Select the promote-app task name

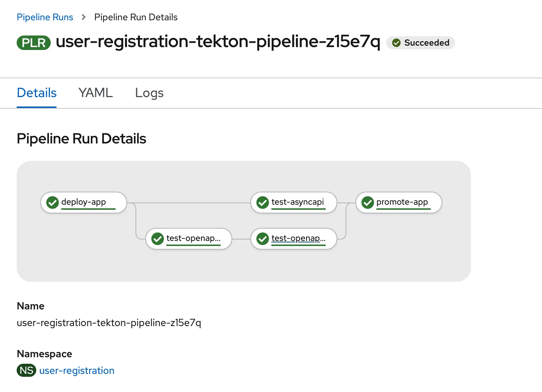pyautogui.click(x=402, y=202)
